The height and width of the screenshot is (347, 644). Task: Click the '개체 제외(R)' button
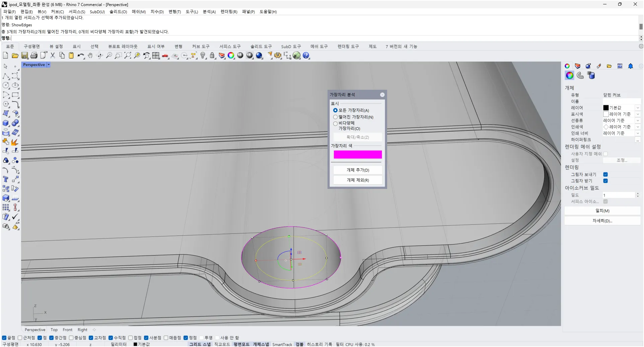pos(358,180)
